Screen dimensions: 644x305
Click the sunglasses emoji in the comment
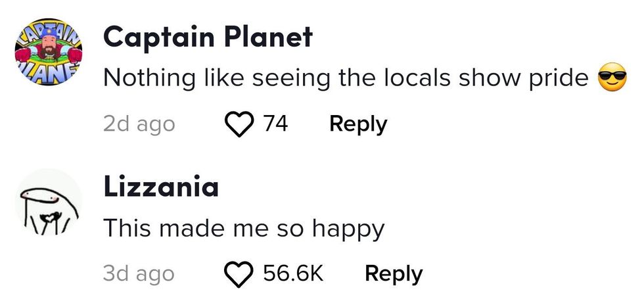(x=610, y=78)
